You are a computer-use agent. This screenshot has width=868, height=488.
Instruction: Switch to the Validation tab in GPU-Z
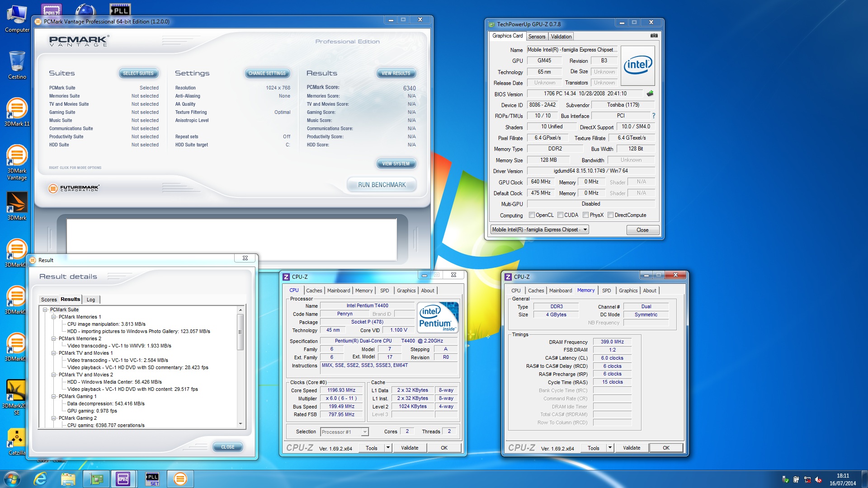coord(561,37)
